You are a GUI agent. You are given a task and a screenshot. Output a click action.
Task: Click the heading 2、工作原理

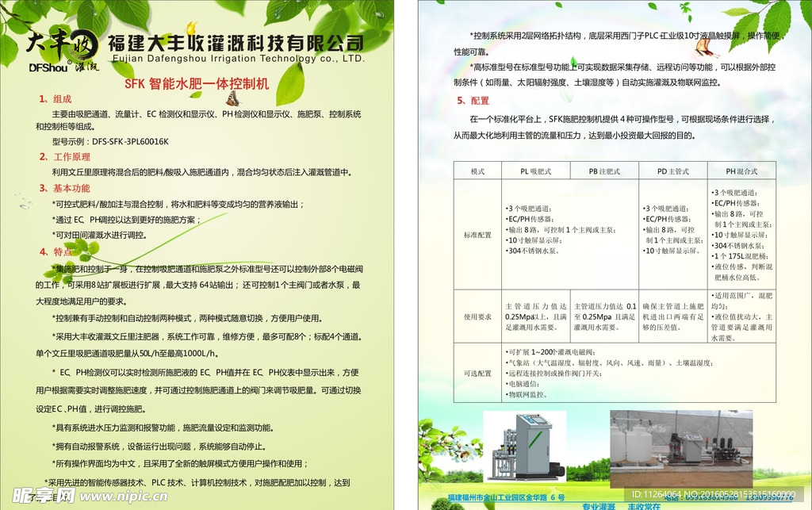[x=65, y=157]
